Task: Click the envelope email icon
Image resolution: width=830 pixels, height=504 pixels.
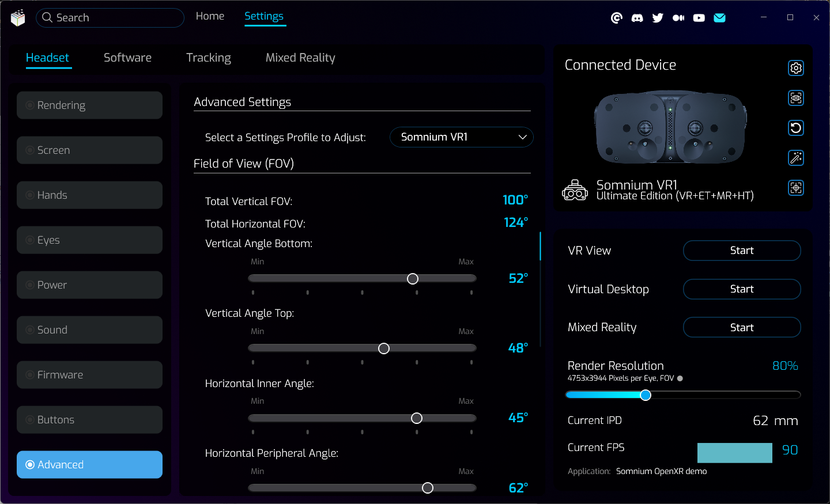Action: (x=719, y=18)
